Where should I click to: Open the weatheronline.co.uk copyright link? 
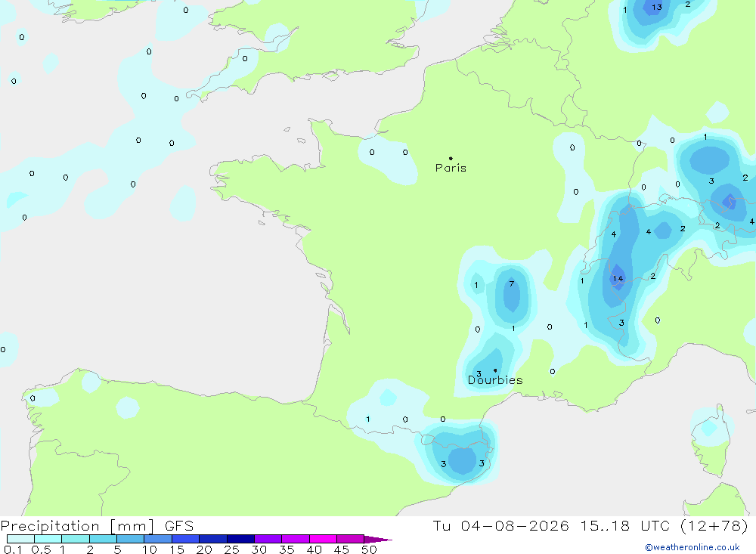click(692, 547)
